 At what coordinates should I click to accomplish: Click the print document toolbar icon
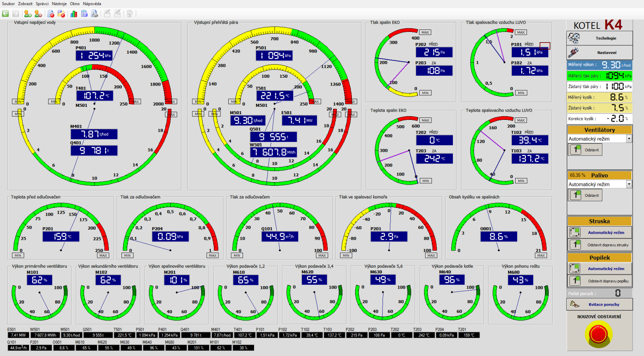[x=95, y=14]
